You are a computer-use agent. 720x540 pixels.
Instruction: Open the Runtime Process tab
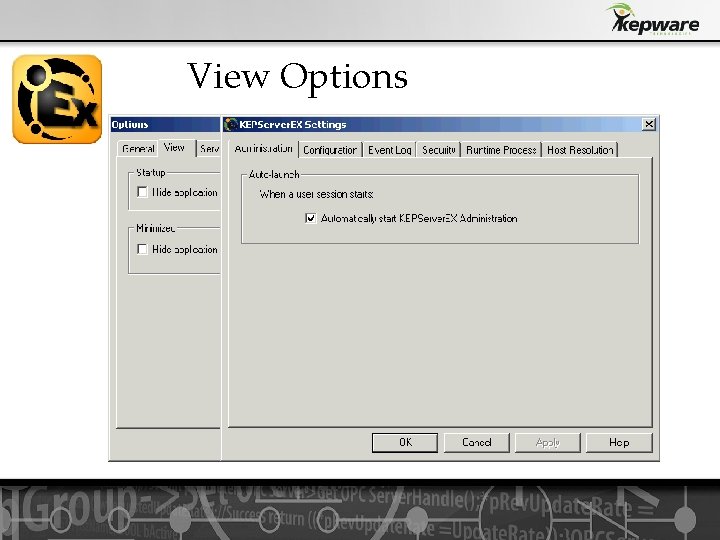(501, 150)
